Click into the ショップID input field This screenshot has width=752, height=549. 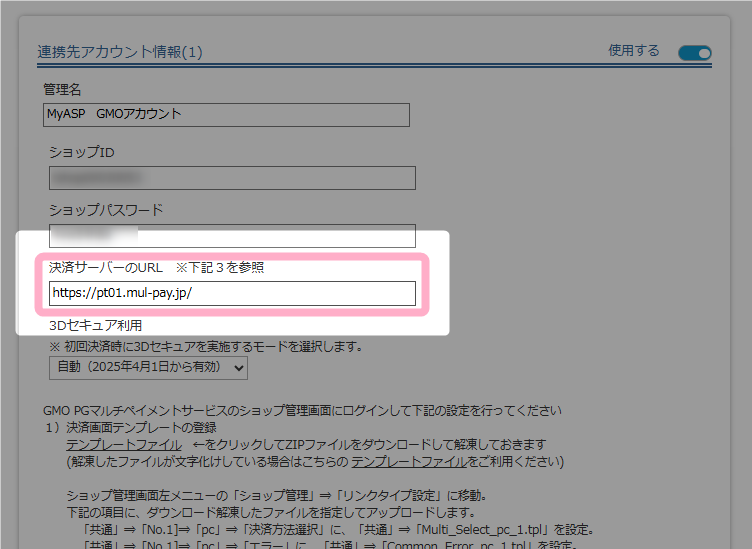(x=232, y=178)
